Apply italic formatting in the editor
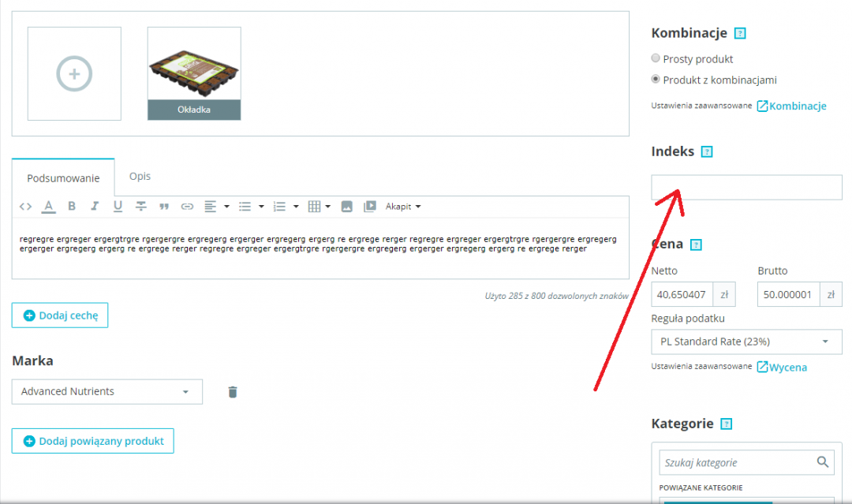 tap(95, 207)
